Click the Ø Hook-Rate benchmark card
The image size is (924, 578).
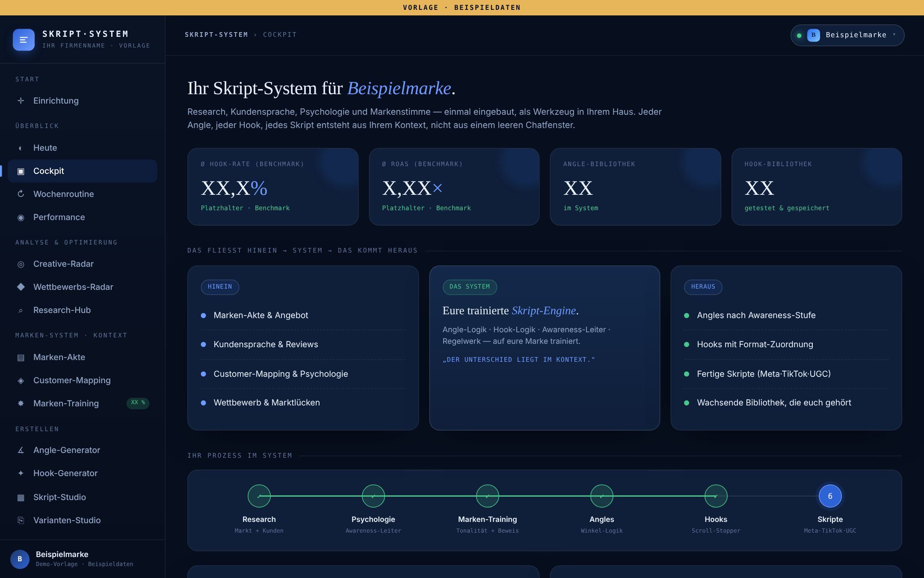coord(272,187)
